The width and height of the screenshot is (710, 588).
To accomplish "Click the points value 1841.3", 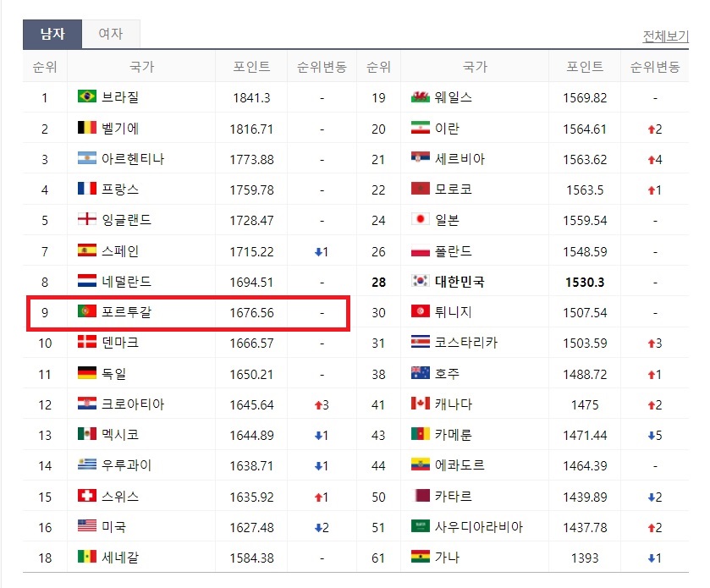I will [x=252, y=98].
